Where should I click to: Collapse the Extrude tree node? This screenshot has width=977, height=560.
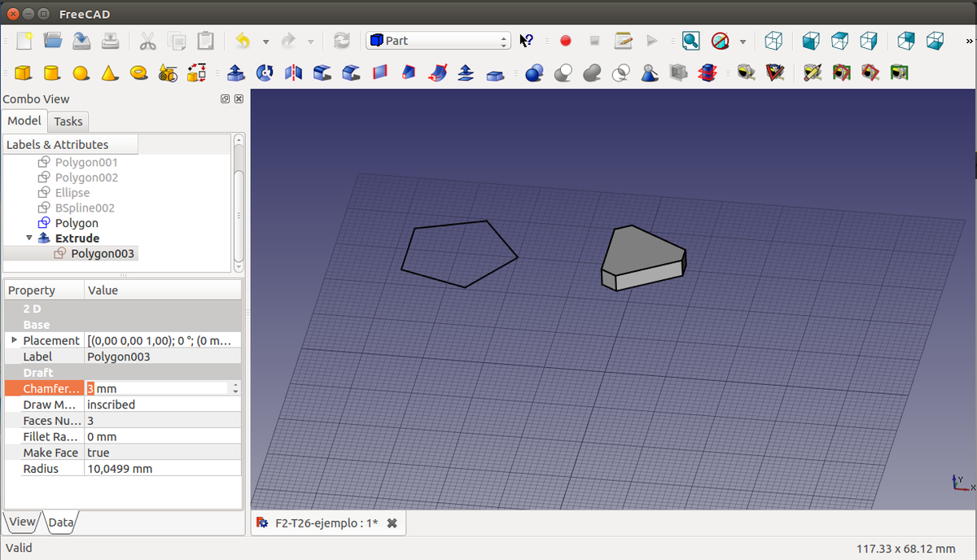coord(30,238)
